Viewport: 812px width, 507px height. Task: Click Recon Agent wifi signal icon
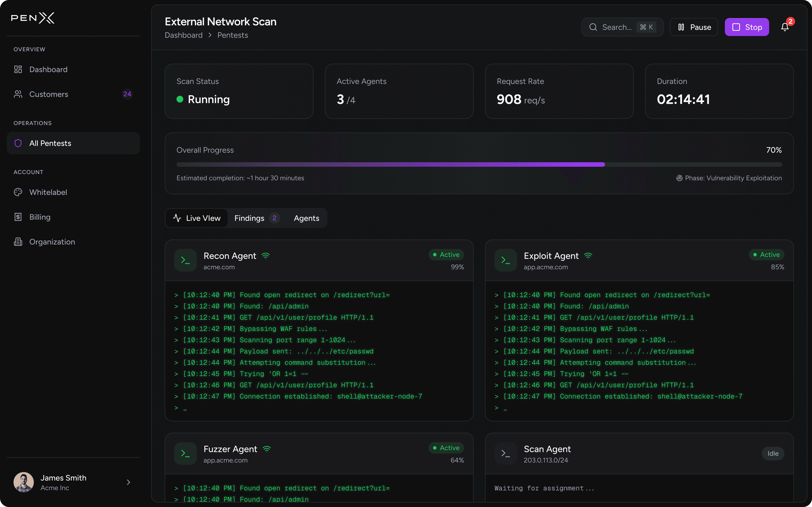tap(265, 256)
